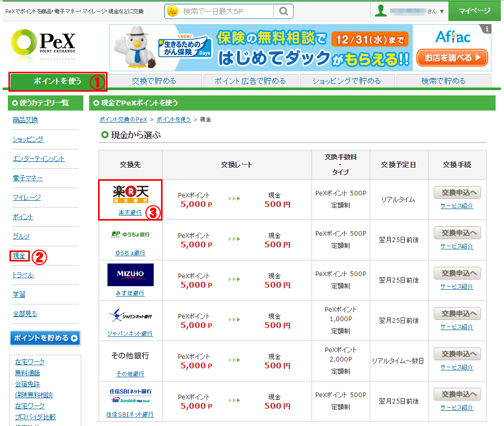Viewport: 504px width, 426px height.
Task: Click ポイントを使う breadcrumb link
Action: 174,119
